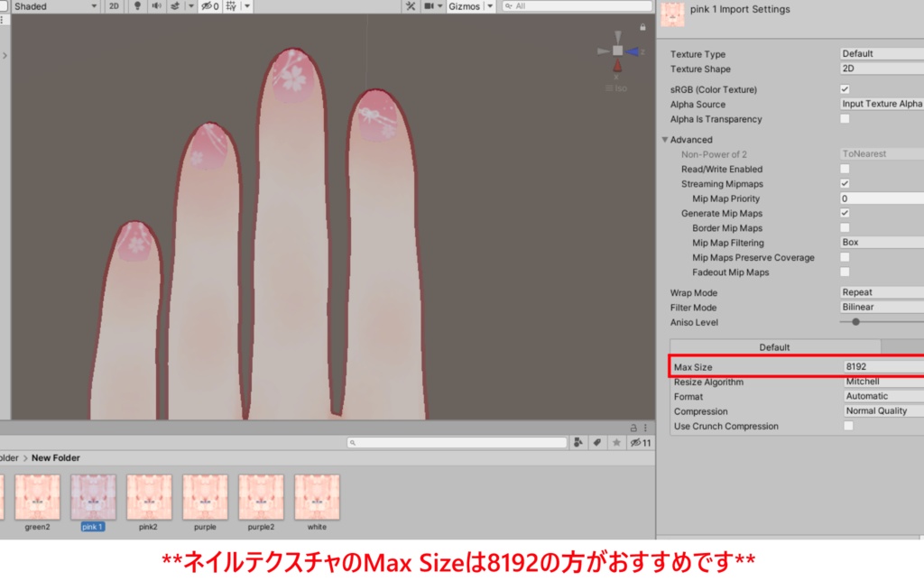Enable Alpha Is Transparency

pyautogui.click(x=845, y=119)
